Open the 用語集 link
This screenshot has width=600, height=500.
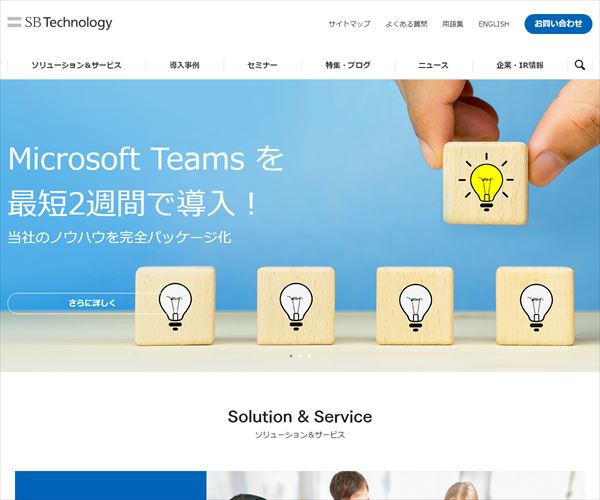coord(453,24)
